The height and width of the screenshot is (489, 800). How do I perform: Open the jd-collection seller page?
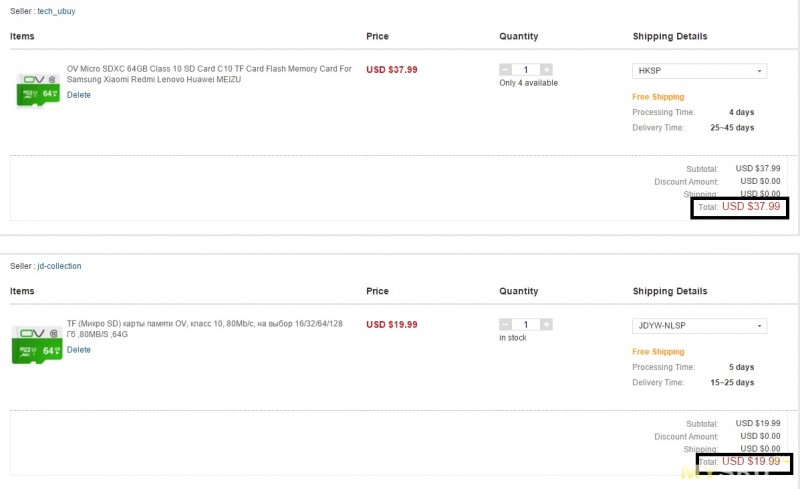coord(59,266)
